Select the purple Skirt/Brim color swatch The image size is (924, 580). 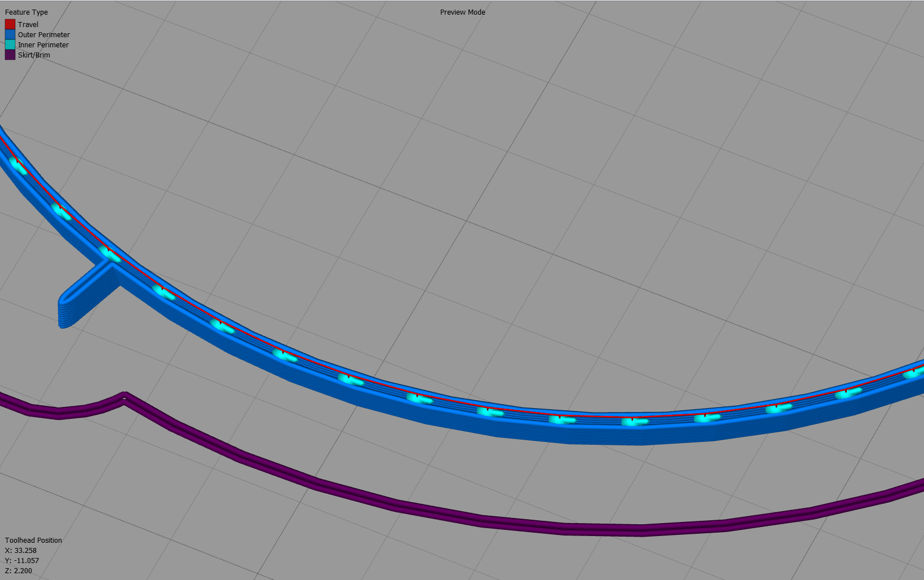tap(10, 55)
